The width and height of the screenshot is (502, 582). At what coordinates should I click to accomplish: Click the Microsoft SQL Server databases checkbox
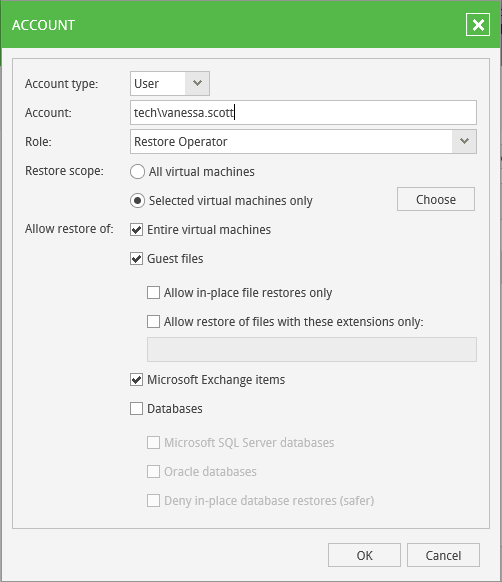click(153, 442)
